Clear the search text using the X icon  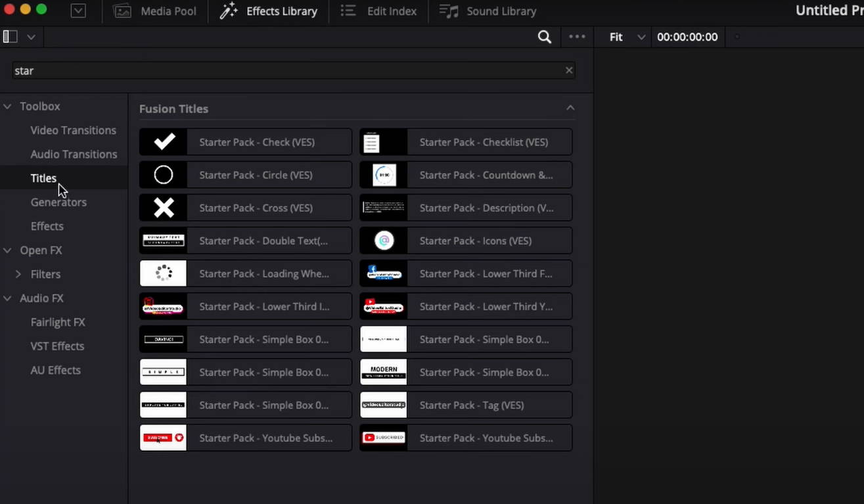pyautogui.click(x=568, y=70)
